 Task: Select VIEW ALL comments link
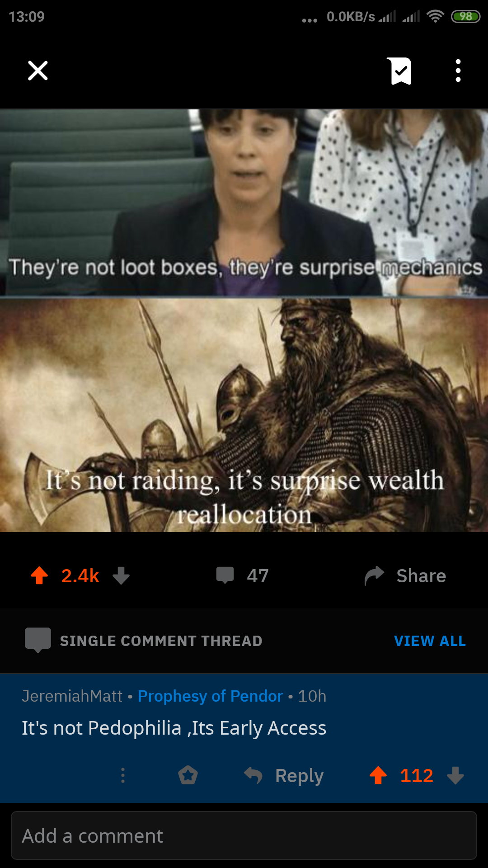coord(430,641)
